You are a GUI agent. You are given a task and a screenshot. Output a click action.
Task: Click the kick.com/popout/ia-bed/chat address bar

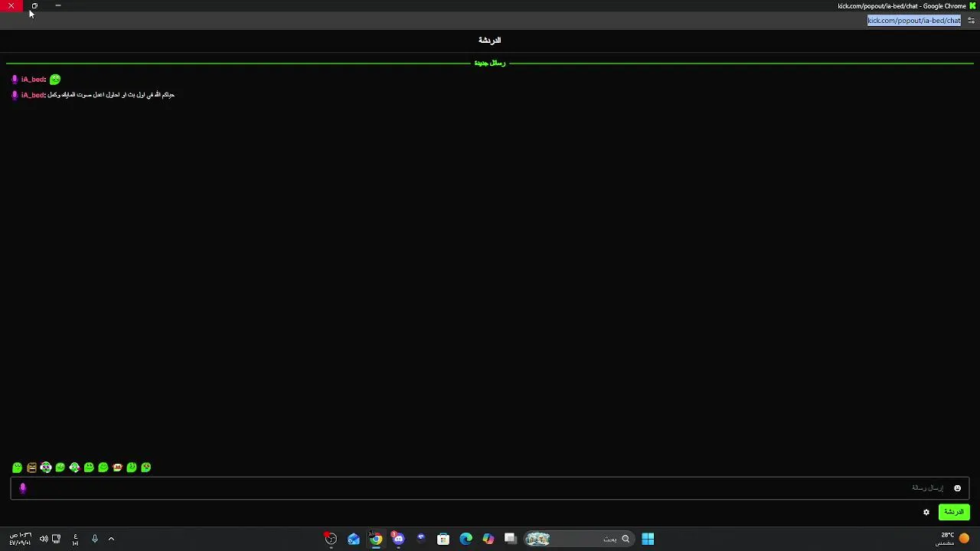tap(914, 21)
